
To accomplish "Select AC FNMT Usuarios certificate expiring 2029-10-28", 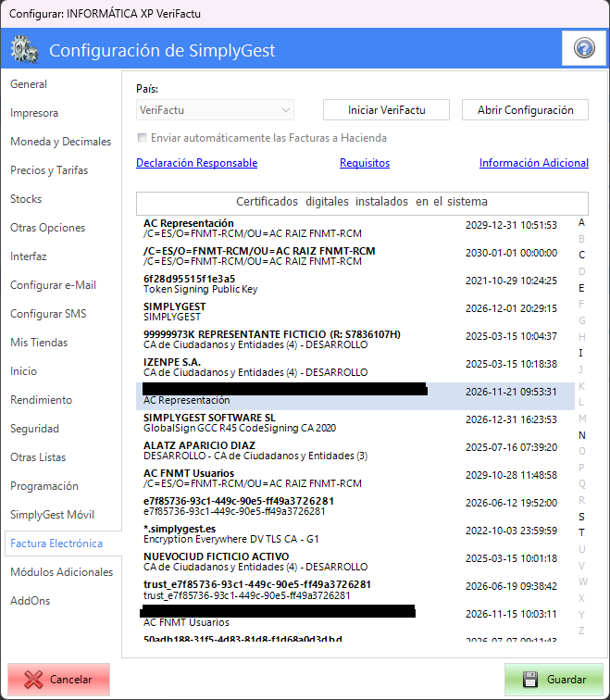I will coord(355,478).
